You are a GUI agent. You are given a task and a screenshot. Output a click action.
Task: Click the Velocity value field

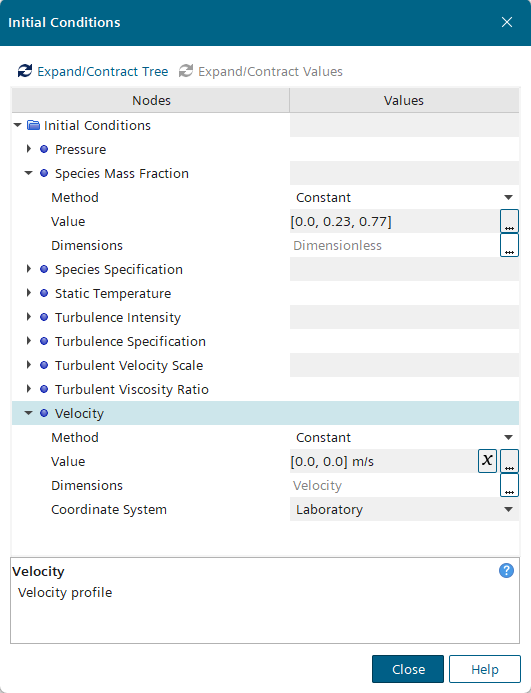pyautogui.click(x=383, y=461)
